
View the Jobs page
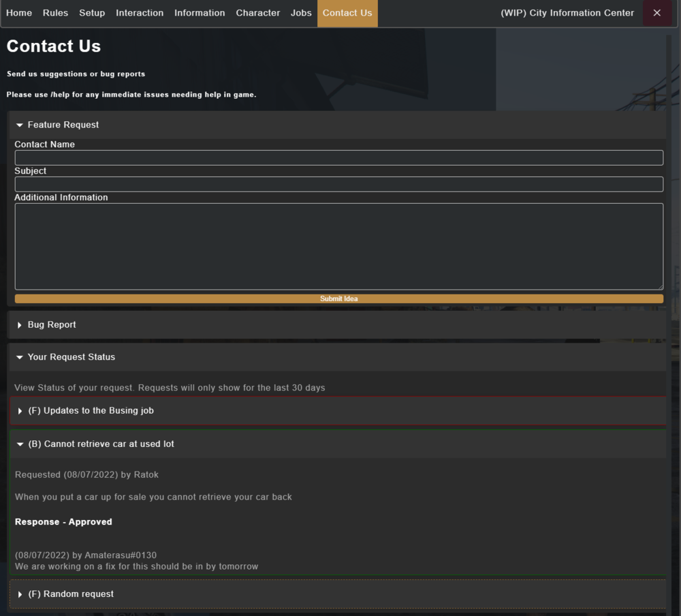301,12
